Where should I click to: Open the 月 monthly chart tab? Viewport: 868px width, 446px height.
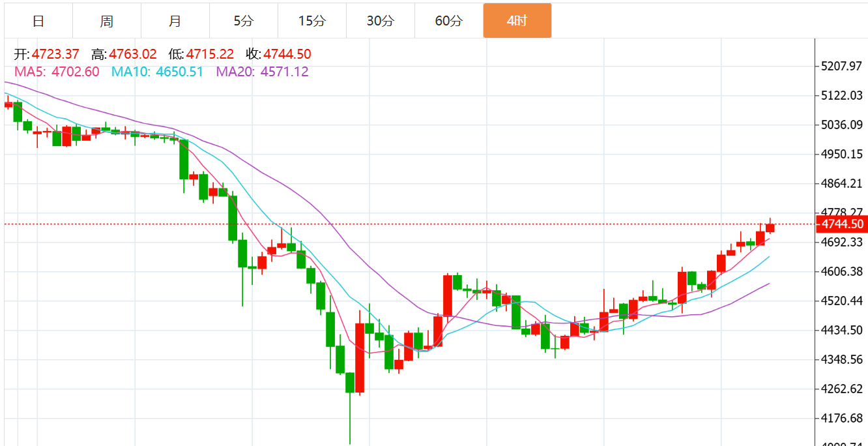click(175, 21)
